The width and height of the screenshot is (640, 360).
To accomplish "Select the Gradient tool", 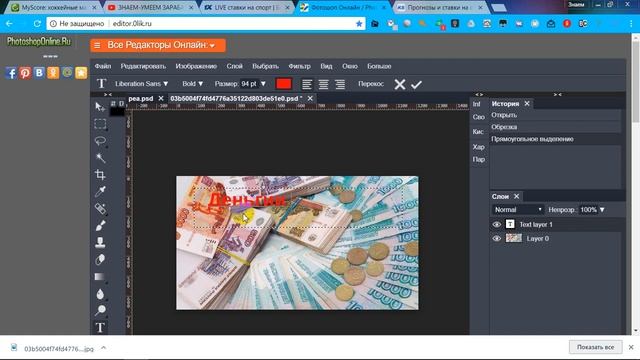I will [100, 277].
